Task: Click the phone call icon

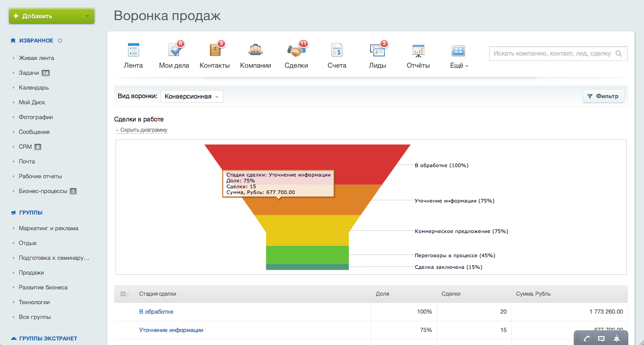Action: point(587,339)
